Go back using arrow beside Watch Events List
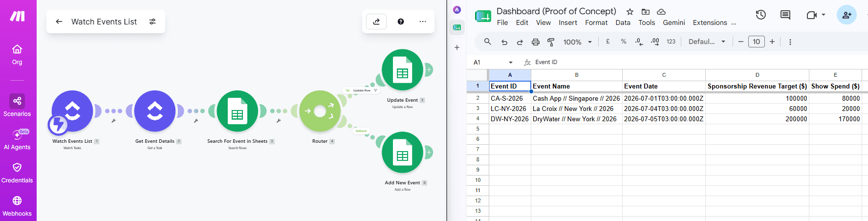 [59, 22]
